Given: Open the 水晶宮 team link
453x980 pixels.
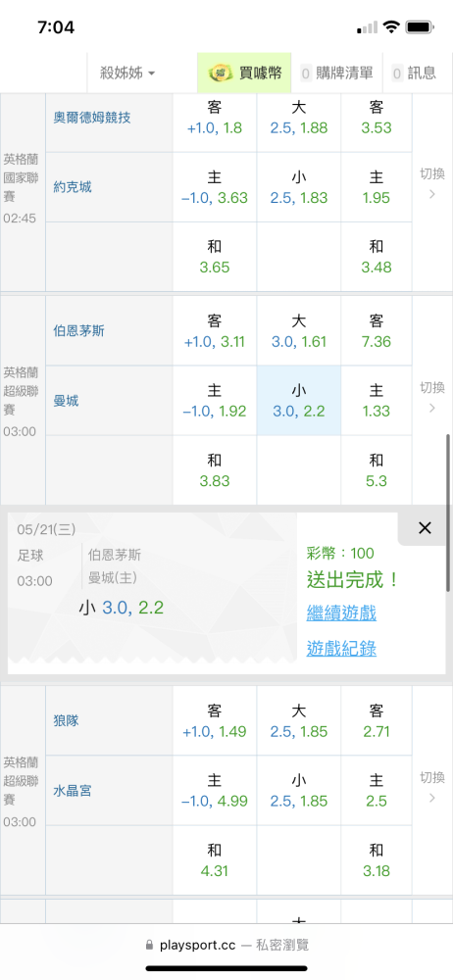Looking at the screenshot, I should coord(73,791).
